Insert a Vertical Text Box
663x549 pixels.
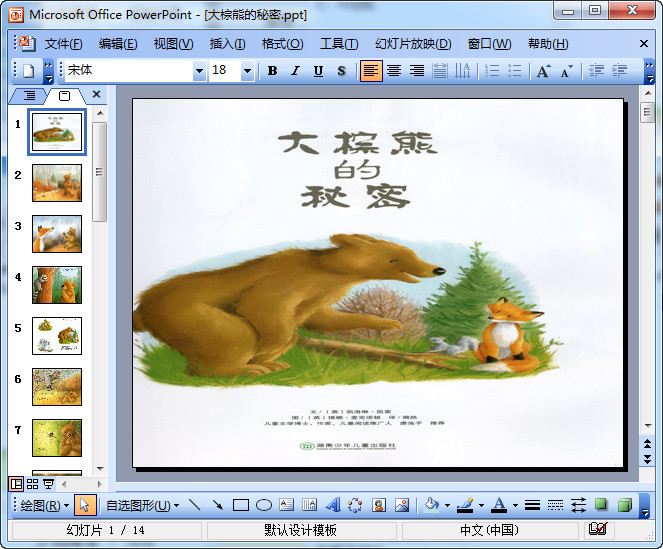[x=310, y=505]
